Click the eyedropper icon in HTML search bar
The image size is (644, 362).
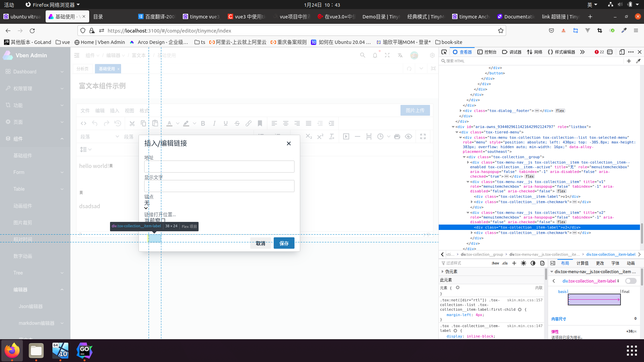(x=638, y=61)
